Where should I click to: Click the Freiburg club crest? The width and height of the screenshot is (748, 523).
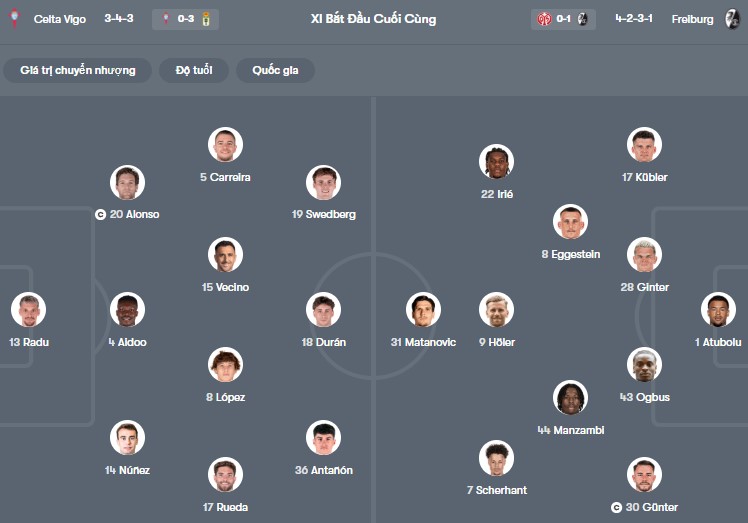732,19
